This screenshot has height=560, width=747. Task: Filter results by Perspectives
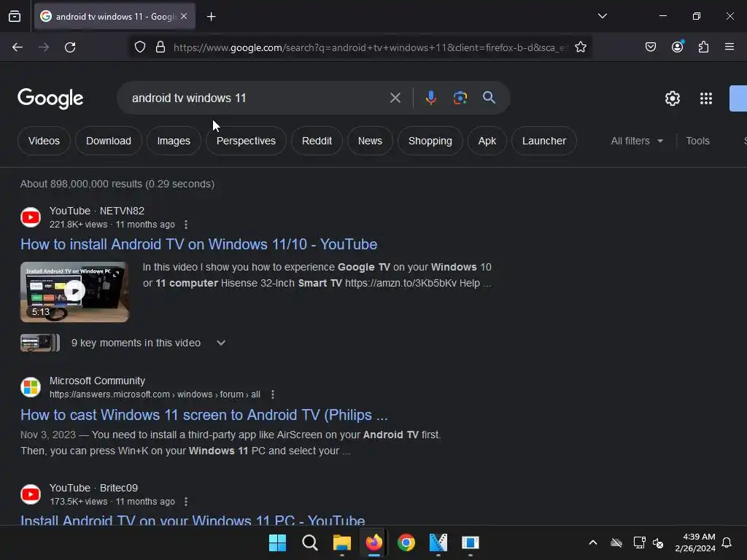(x=246, y=141)
